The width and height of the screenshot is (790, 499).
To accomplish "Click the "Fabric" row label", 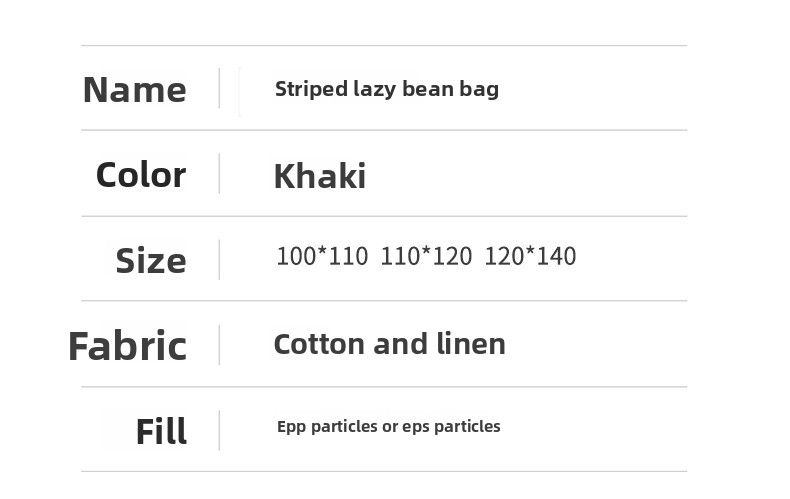I will click(127, 346).
